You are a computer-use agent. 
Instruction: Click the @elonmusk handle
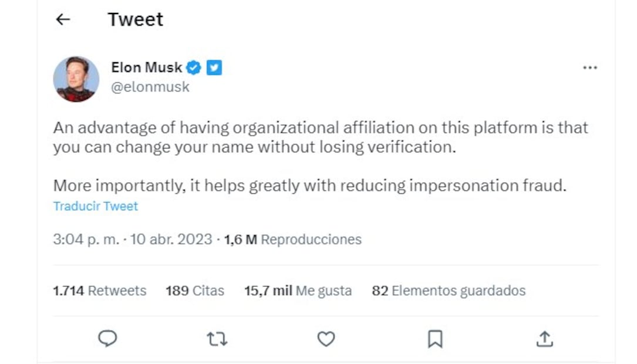[150, 86]
